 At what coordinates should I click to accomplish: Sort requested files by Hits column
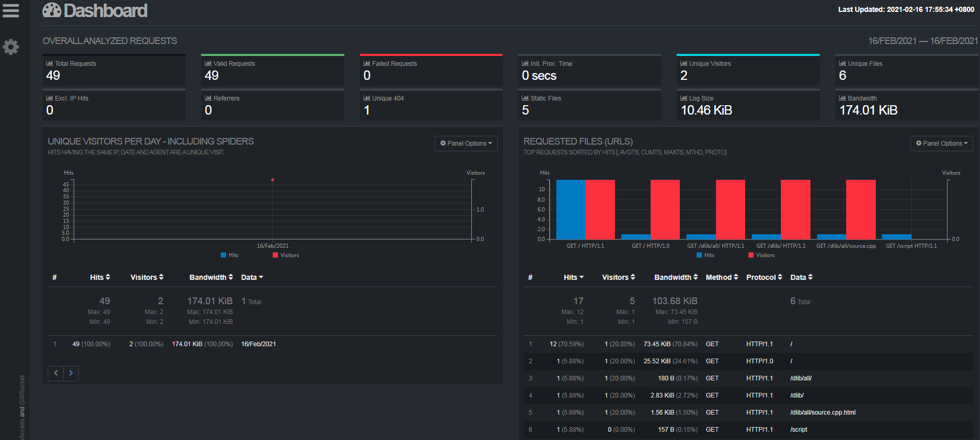coord(573,277)
